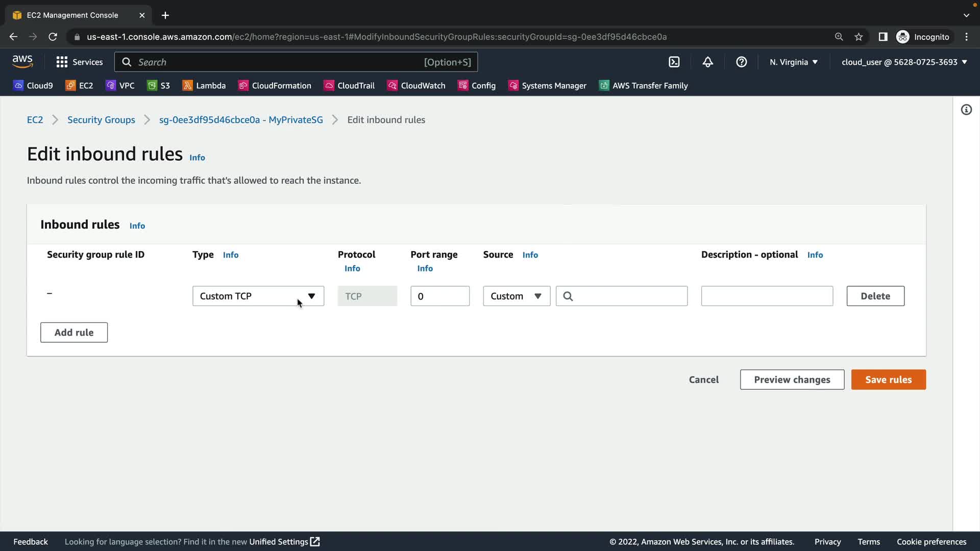980x551 pixels.
Task: Click the Save rules button
Action: (888, 380)
